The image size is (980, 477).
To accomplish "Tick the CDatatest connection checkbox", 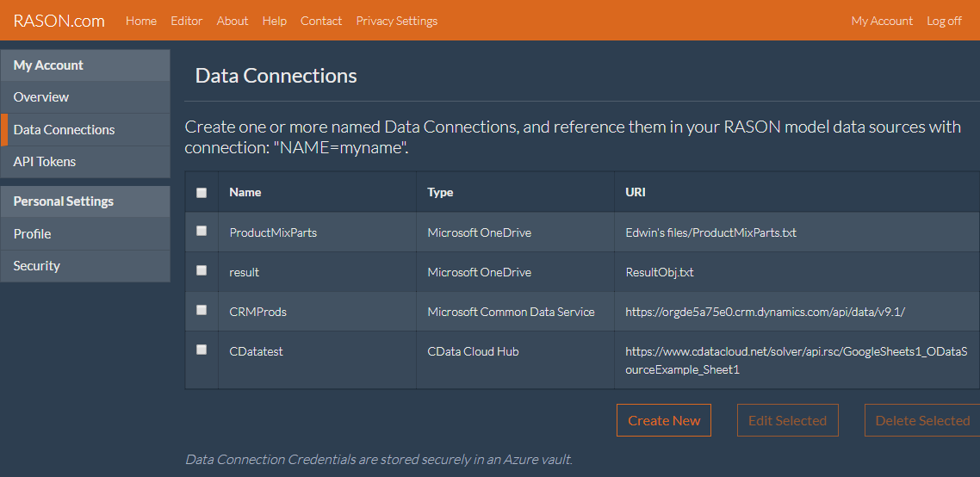I will click(202, 350).
